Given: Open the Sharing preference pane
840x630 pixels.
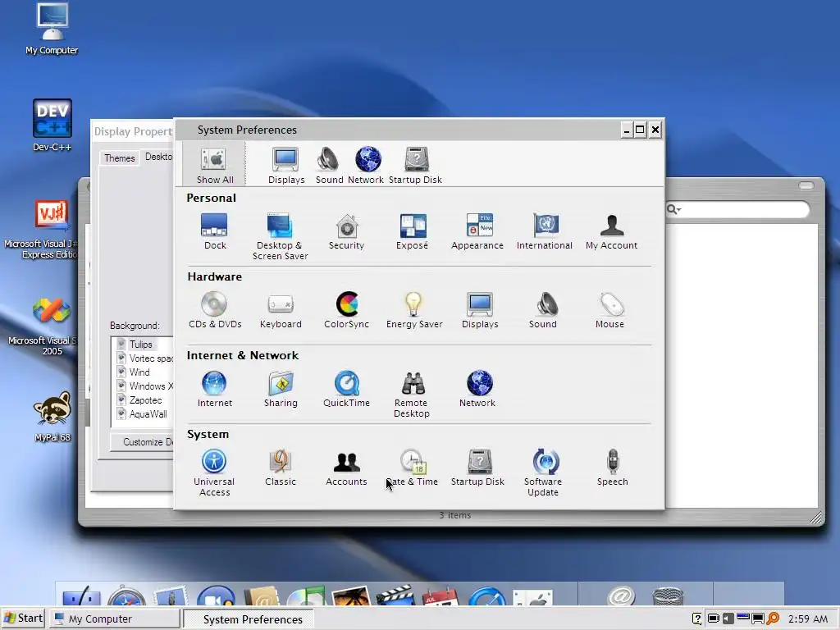Looking at the screenshot, I should pyautogui.click(x=281, y=388).
